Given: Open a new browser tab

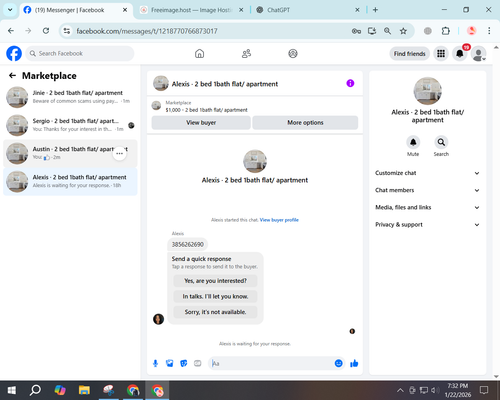Looking at the screenshot, I should click(375, 10).
